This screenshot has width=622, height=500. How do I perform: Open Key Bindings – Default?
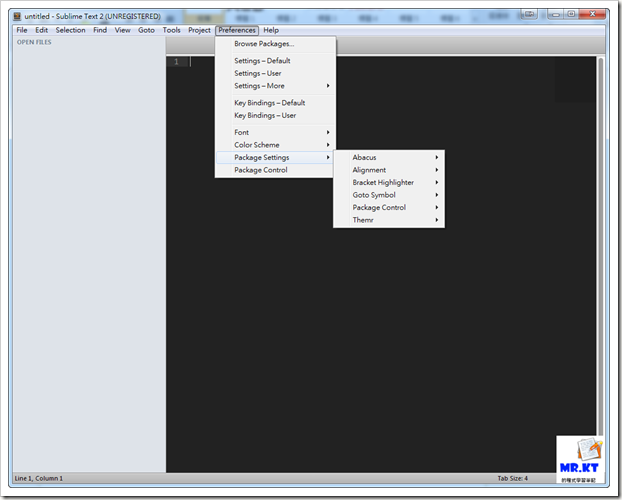[275, 103]
